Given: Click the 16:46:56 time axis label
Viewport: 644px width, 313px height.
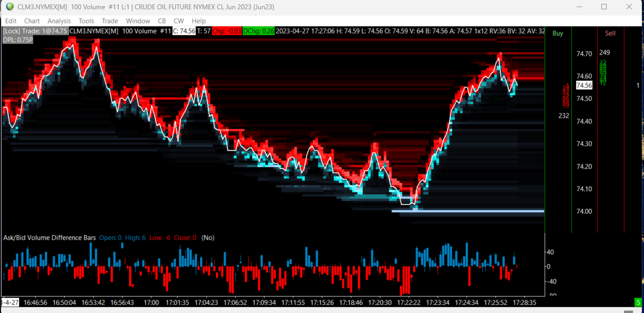Looking at the screenshot, I should pos(35,303).
